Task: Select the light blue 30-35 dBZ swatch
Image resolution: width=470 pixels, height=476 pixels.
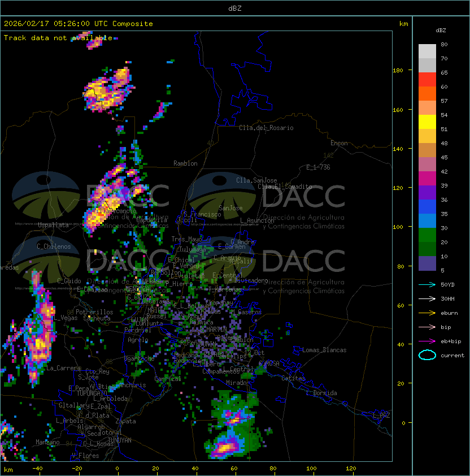Action: point(427,221)
